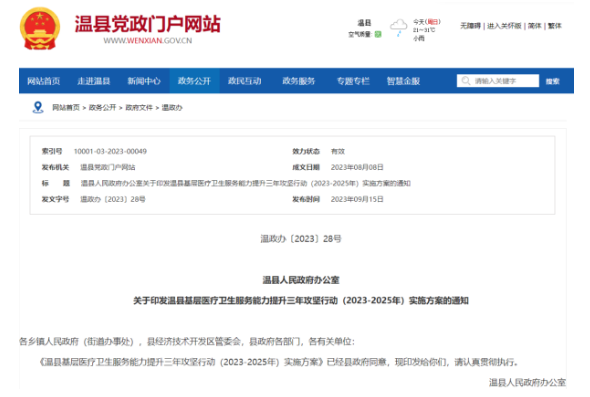Click the location pin breadcrumb icon

[38, 107]
